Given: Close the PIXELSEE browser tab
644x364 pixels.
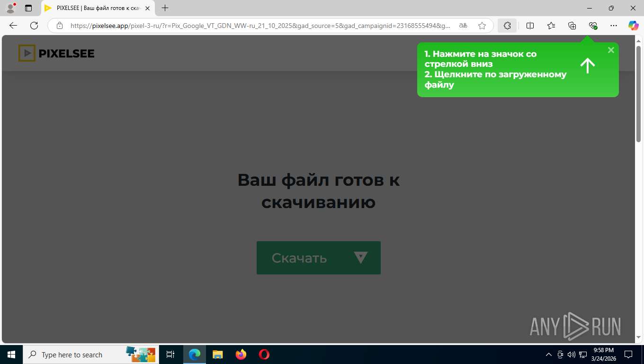Looking at the screenshot, I should point(148,8).
